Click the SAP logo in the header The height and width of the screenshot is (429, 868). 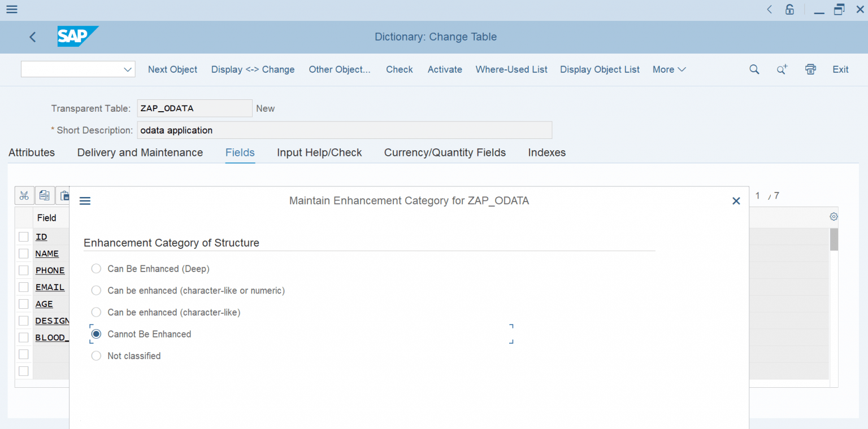[77, 36]
